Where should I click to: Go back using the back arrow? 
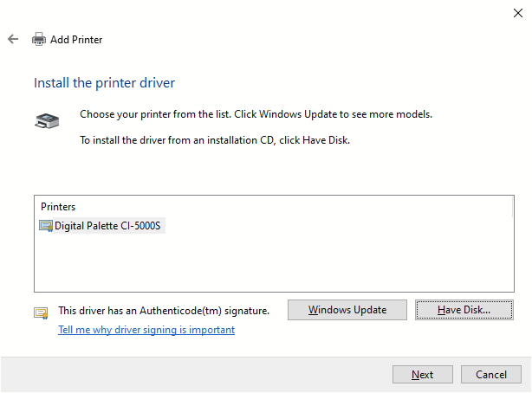(x=13, y=39)
